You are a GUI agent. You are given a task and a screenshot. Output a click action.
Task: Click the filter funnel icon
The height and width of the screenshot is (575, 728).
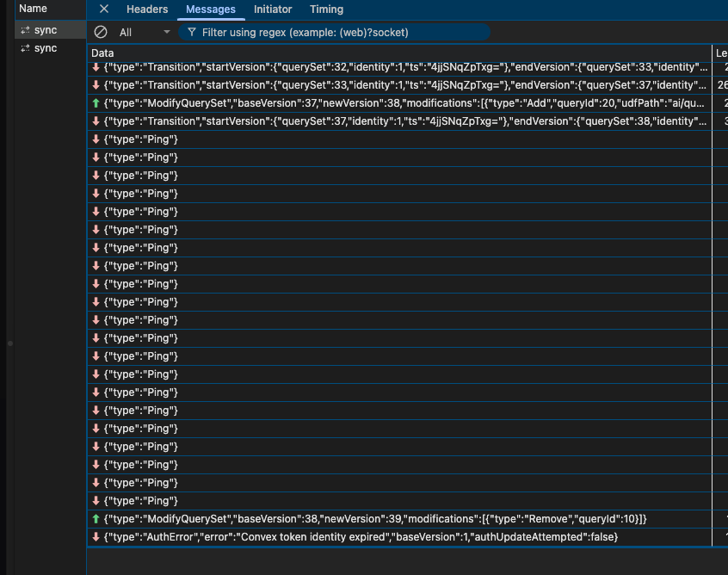coord(191,32)
